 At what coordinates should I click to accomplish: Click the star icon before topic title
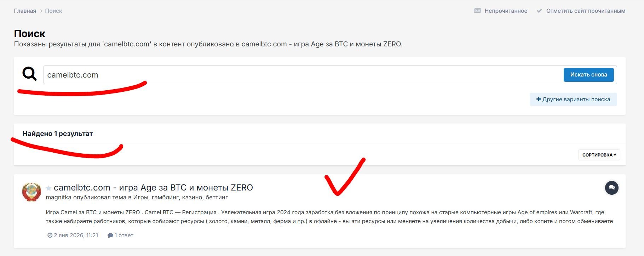tap(49, 188)
